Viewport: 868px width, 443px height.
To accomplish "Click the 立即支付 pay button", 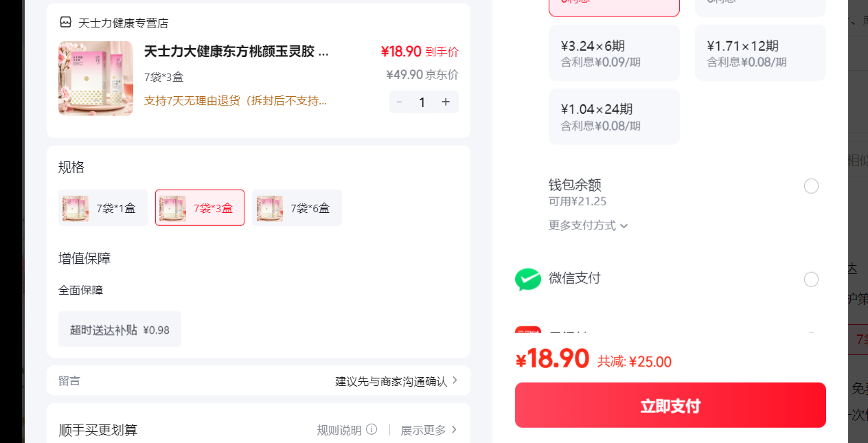I will [x=670, y=405].
